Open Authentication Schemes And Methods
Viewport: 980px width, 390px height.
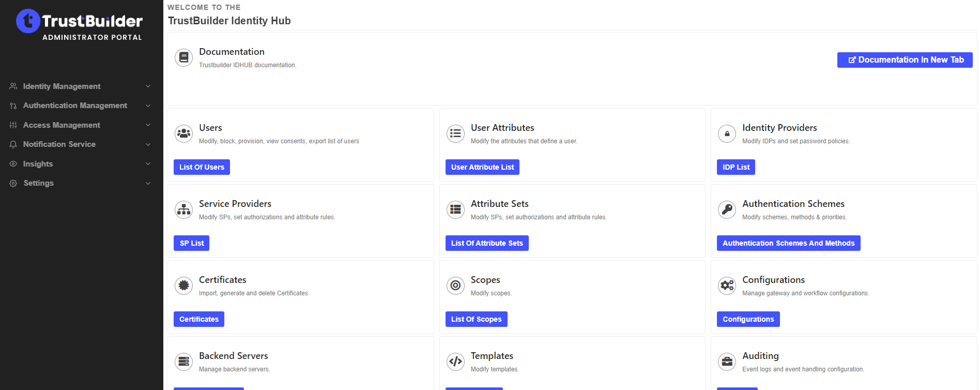[788, 243]
